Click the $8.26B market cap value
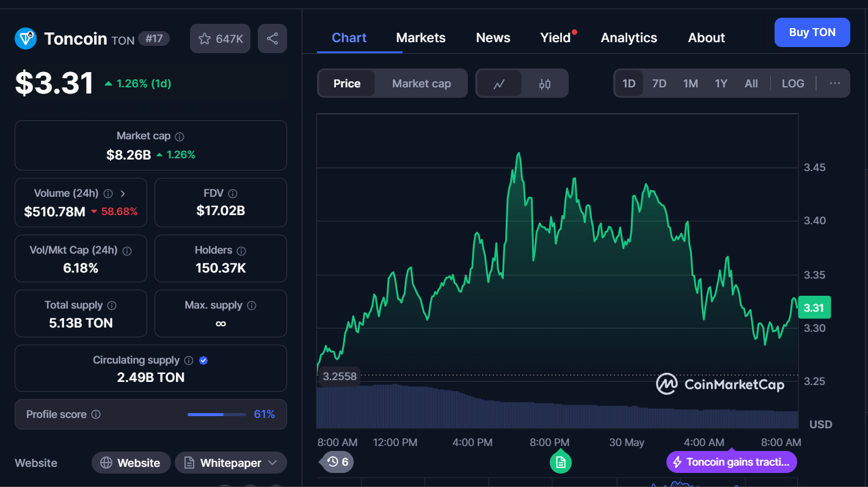 point(128,155)
